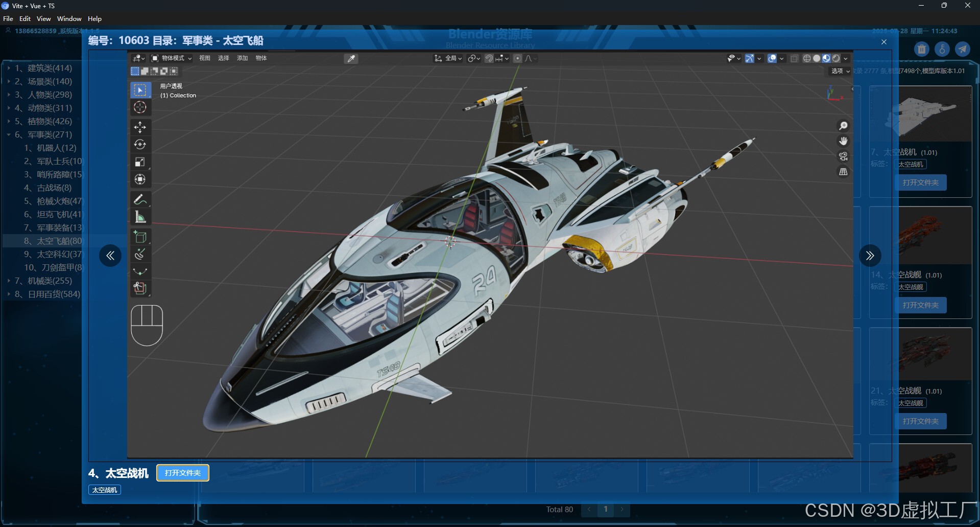Toggle proportional editing
Viewport: 980px width, 527px height.
[x=517, y=58]
